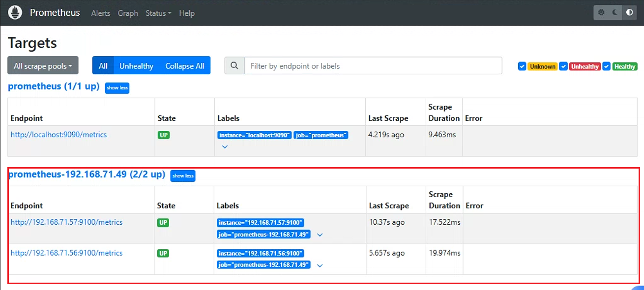
Task: Focus the Filter by endpoint or labels field
Action: (x=373, y=66)
